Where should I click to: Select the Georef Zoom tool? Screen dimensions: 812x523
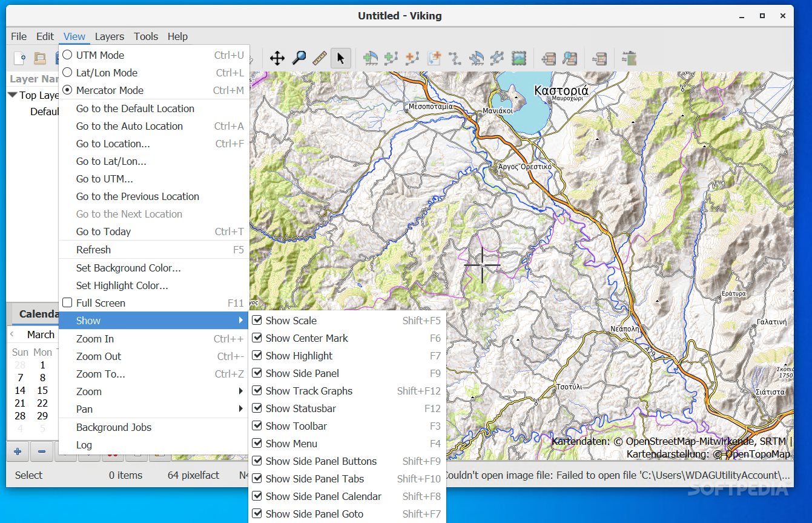coord(570,58)
